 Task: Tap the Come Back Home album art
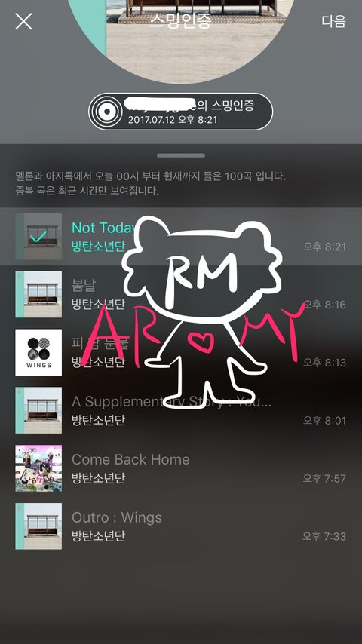(x=38, y=468)
